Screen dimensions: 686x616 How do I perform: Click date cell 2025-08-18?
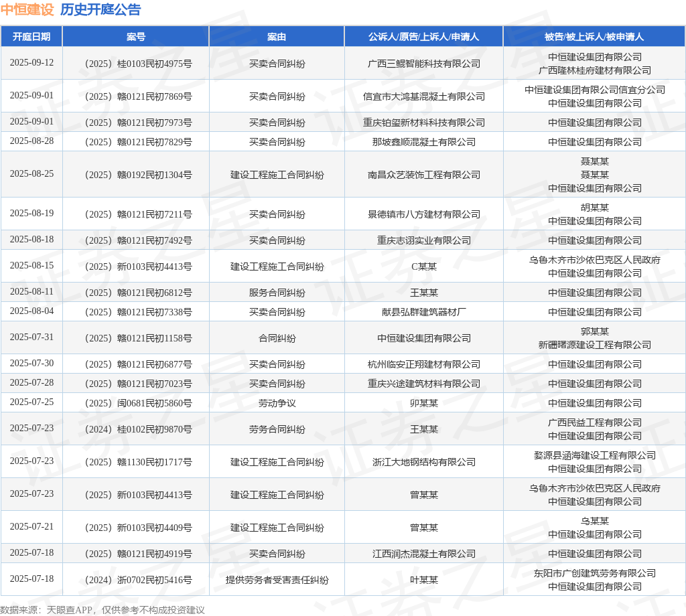click(31, 239)
